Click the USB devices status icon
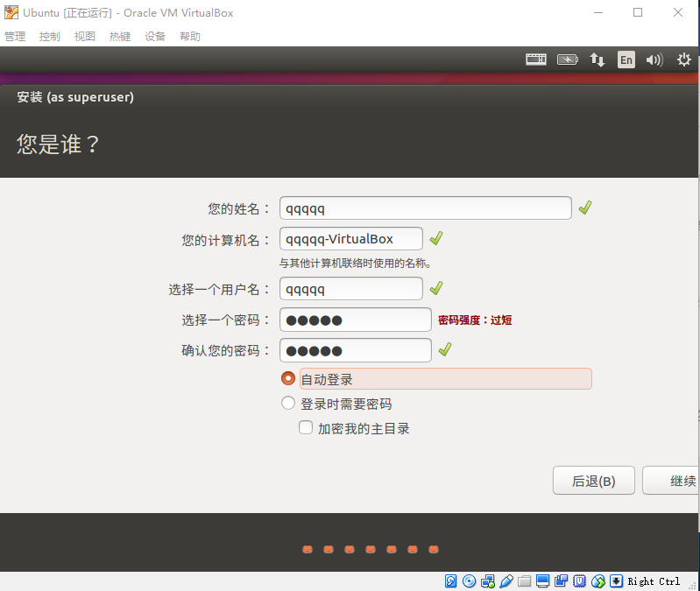 tap(506, 580)
